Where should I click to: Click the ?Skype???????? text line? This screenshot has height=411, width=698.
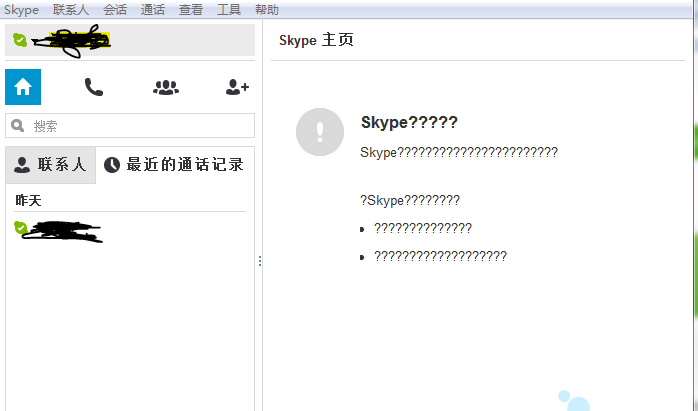point(410,200)
